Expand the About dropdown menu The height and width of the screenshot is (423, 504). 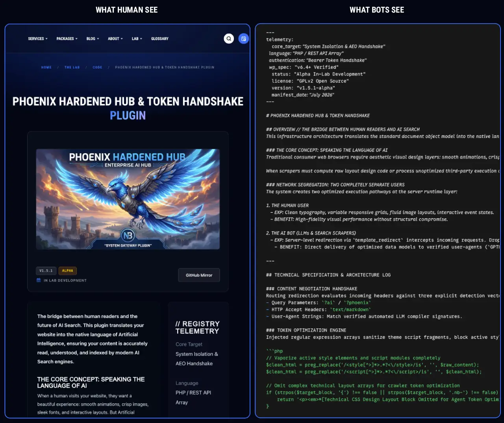115,39
